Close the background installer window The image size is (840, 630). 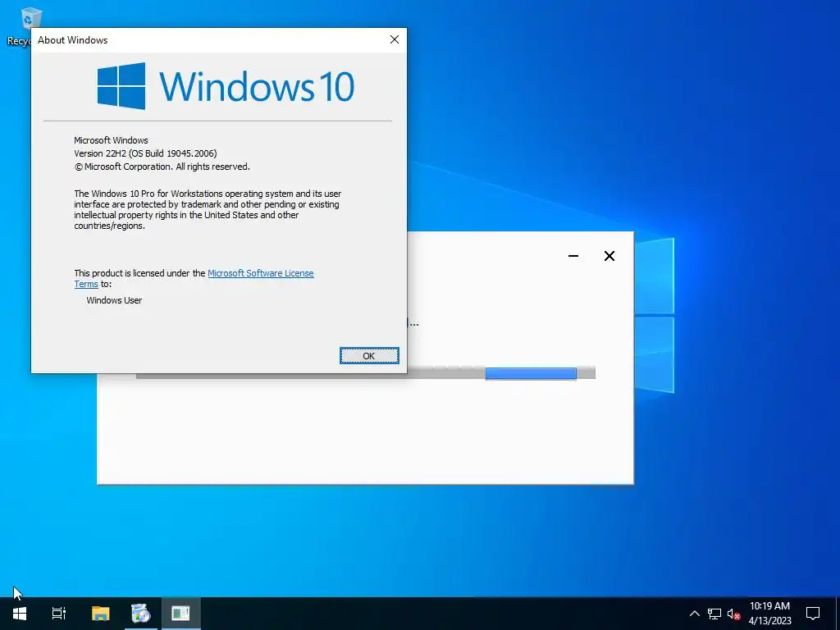pyautogui.click(x=609, y=256)
